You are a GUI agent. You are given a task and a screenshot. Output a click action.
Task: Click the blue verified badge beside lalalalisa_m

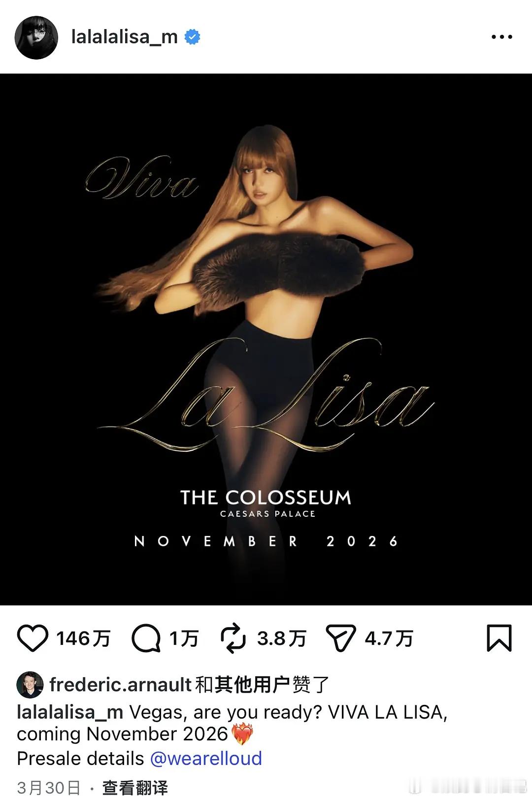click(x=191, y=35)
